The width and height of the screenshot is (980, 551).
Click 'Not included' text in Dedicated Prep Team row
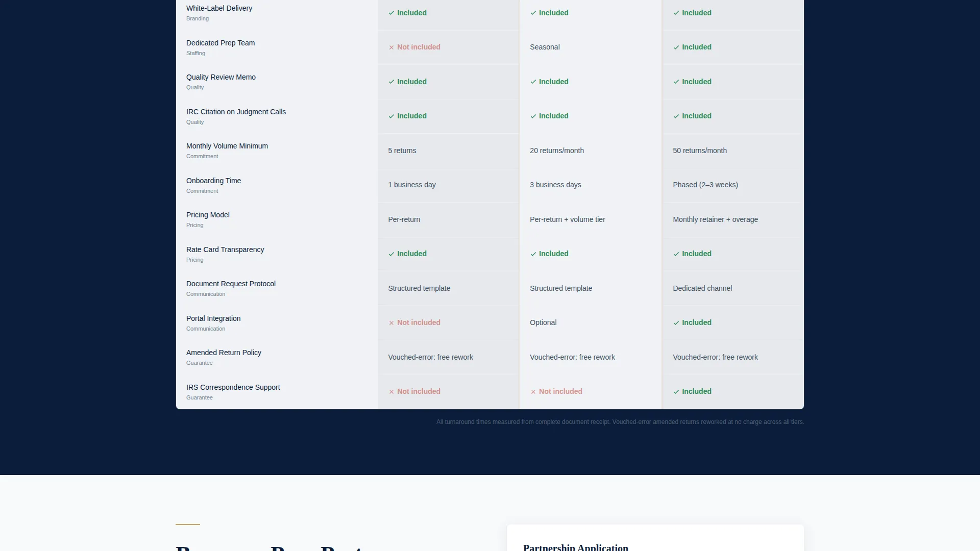pos(419,47)
